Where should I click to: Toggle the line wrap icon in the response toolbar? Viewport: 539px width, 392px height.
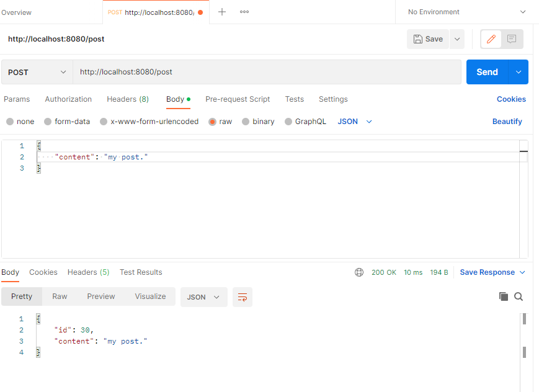coord(243,297)
